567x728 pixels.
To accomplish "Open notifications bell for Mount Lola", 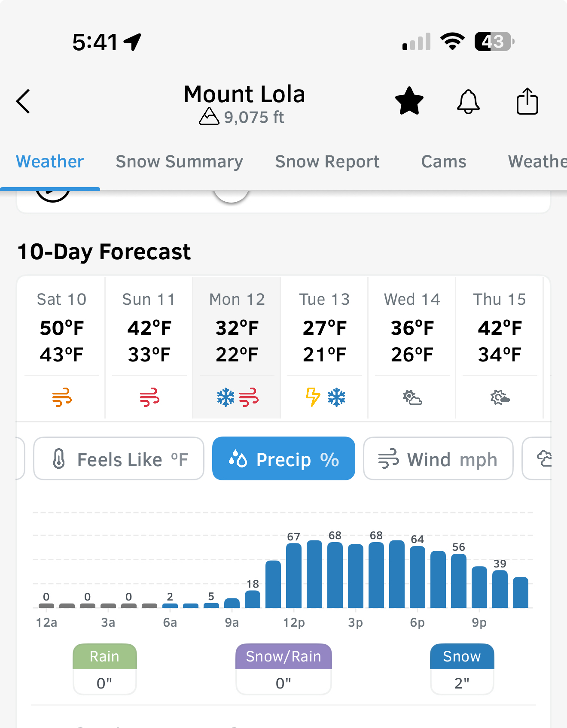I will [468, 101].
